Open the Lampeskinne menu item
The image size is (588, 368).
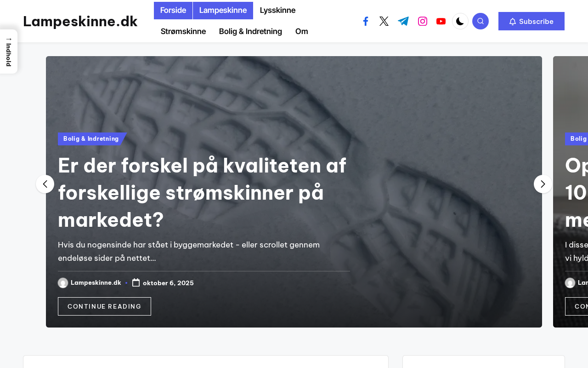[x=223, y=11]
